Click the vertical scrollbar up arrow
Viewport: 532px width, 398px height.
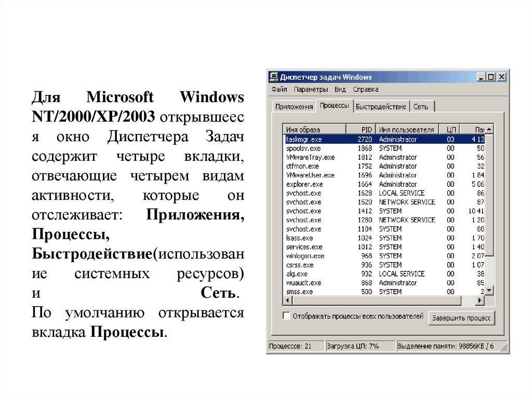(489, 129)
